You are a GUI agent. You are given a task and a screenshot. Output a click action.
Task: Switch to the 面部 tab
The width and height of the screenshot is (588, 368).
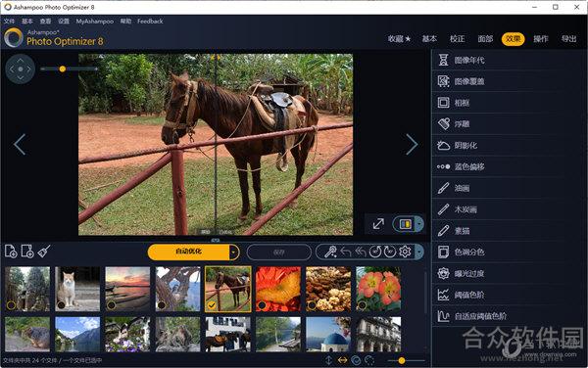485,39
